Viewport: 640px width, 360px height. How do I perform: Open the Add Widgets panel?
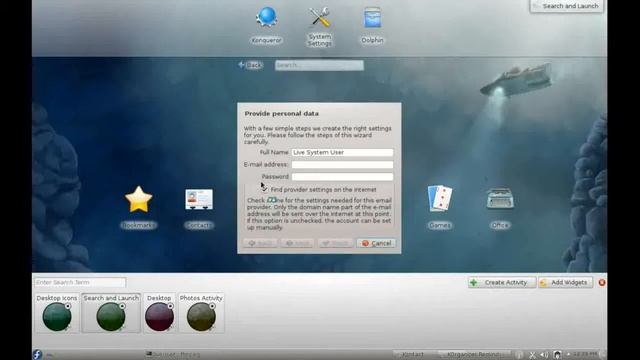tap(565, 282)
